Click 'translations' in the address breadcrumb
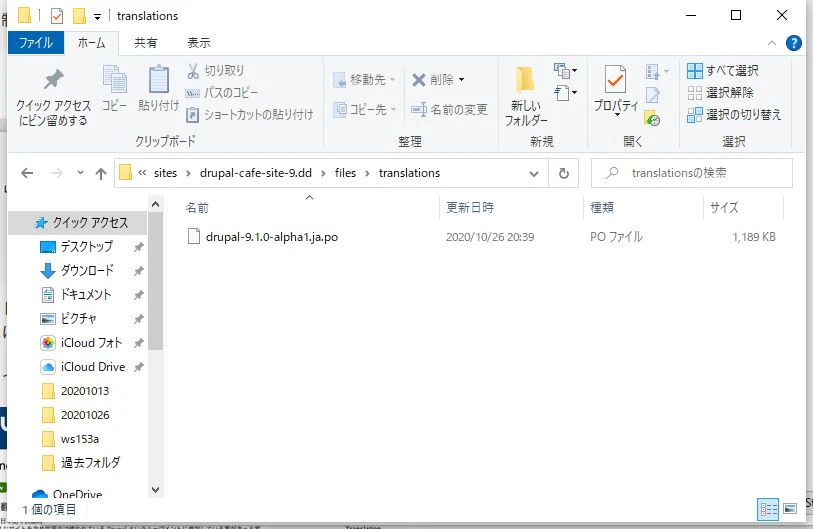 coord(409,173)
